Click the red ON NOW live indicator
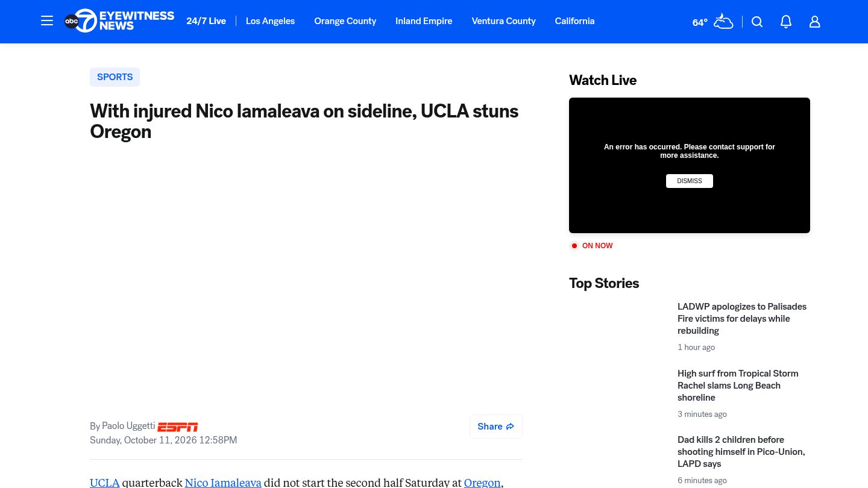Image resolution: width=868 pixels, height=488 pixels. coord(592,246)
